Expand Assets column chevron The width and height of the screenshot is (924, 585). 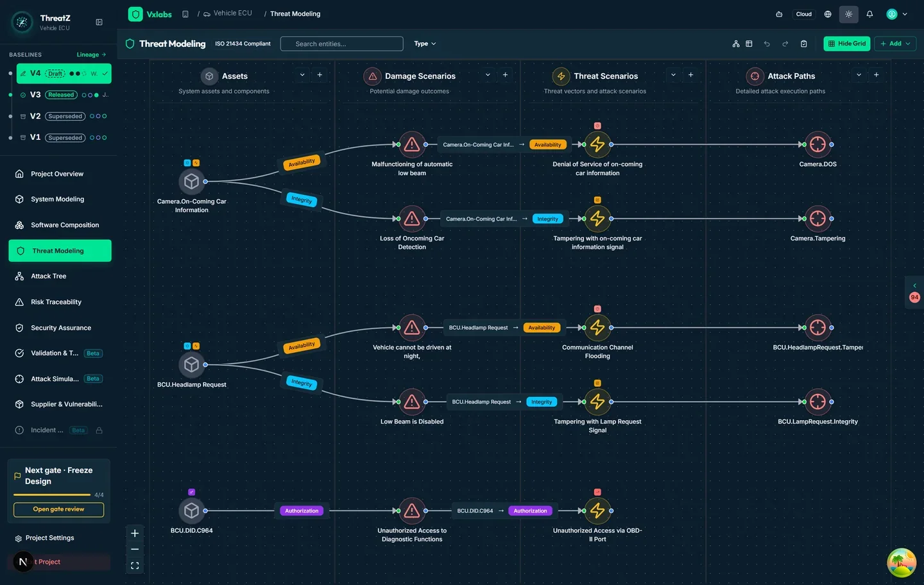pos(302,75)
